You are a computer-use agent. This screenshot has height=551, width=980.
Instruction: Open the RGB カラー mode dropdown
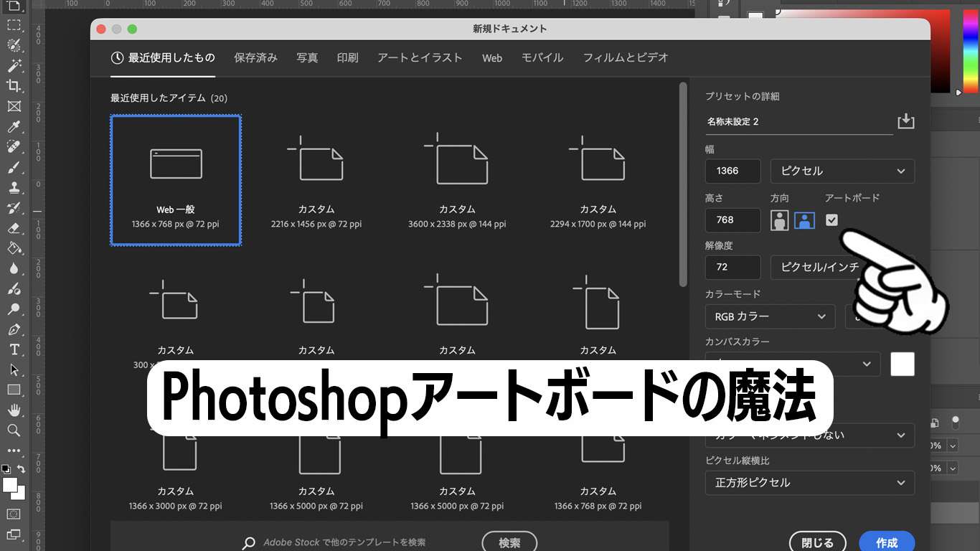[x=770, y=316]
